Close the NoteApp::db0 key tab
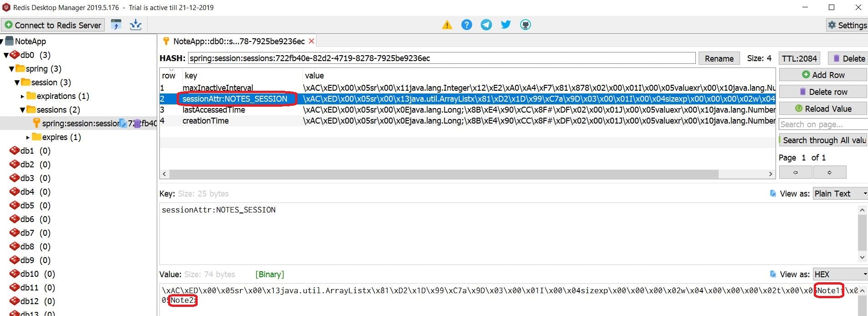The image size is (868, 316). pos(311,41)
